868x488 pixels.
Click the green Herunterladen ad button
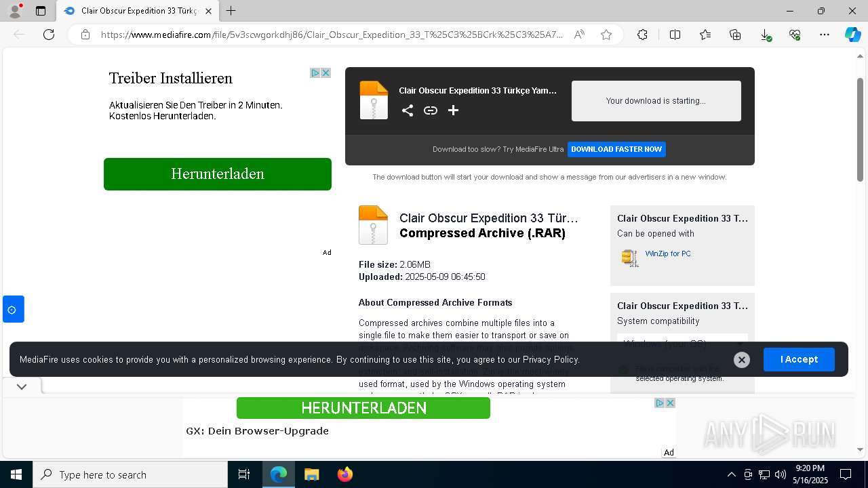click(218, 174)
